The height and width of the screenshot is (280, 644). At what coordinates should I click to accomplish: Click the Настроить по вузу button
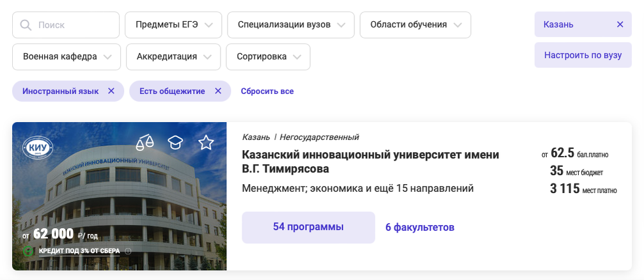point(583,55)
